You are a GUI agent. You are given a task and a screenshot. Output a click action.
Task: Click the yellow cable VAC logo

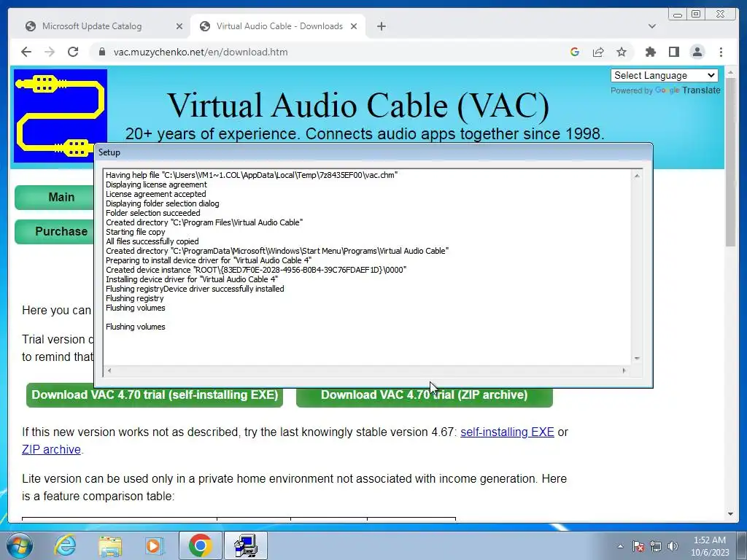tap(60, 116)
